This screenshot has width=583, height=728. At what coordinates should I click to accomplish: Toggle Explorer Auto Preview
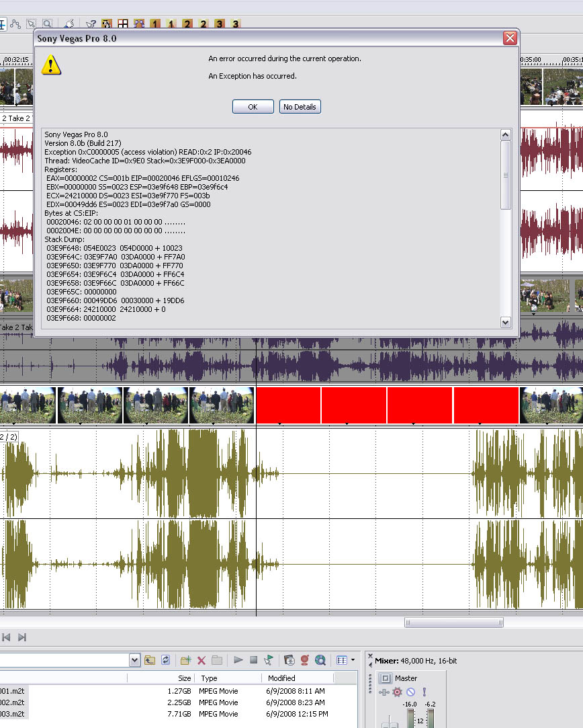[x=269, y=659]
